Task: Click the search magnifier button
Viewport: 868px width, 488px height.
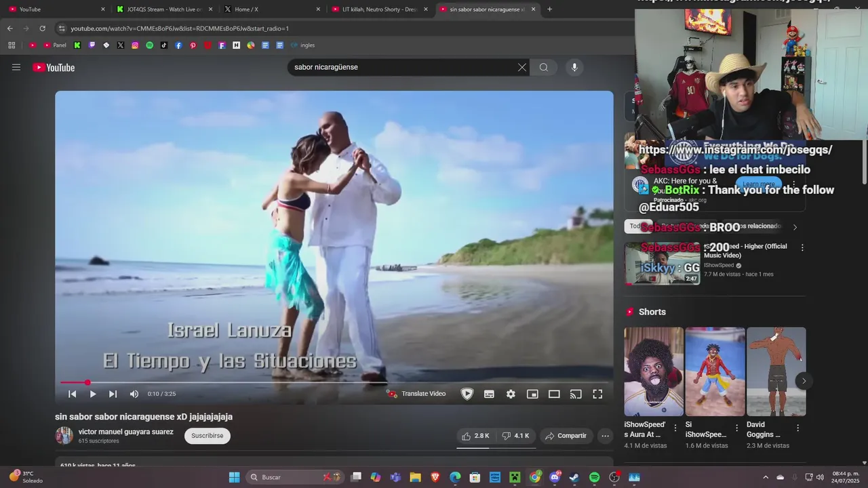Action: [x=544, y=67]
